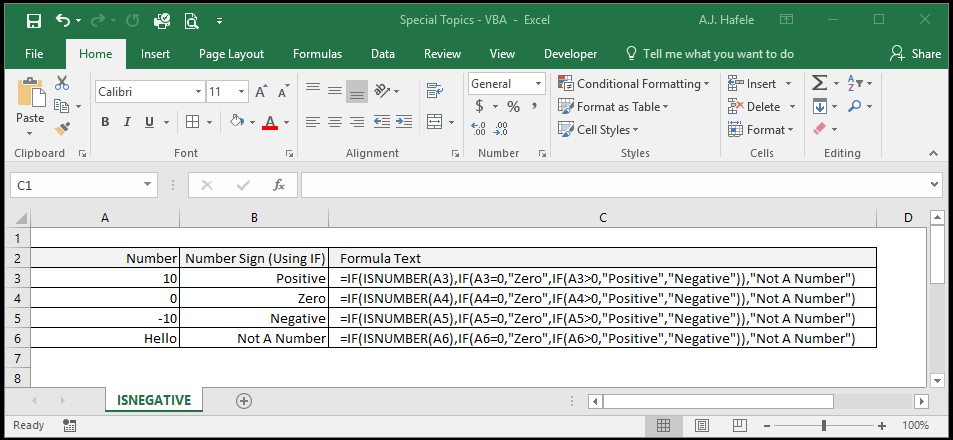Click the Paste clipboard icon
953x440 pixels.
point(30,92)
